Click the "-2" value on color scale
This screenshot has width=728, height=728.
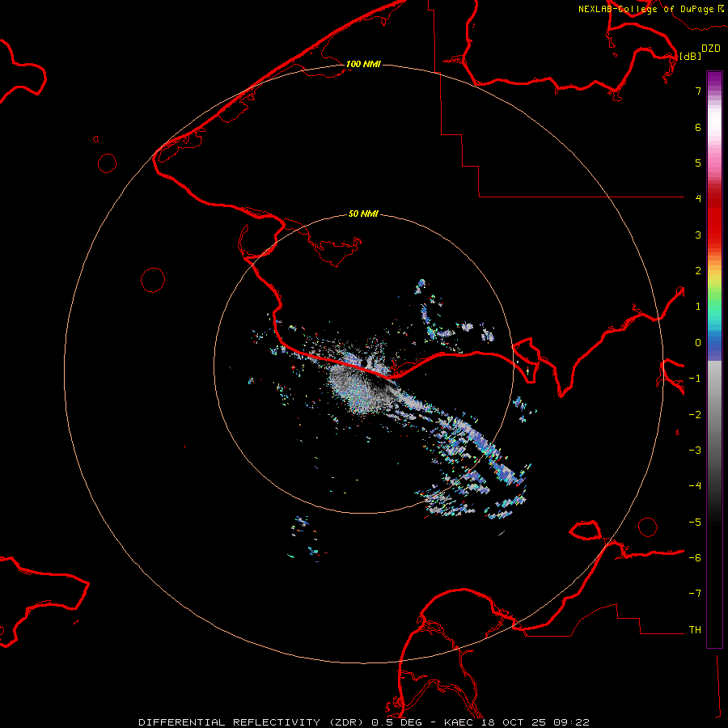pos(695,415)
